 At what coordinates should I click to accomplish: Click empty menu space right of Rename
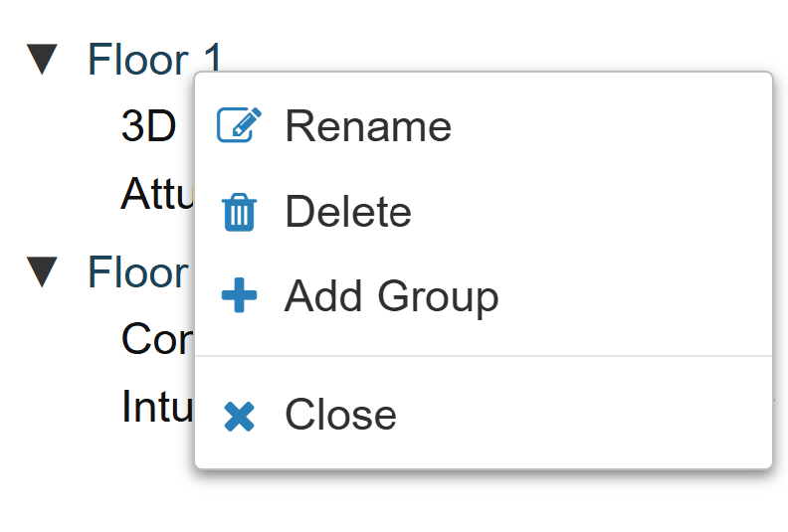click(617, 126)
